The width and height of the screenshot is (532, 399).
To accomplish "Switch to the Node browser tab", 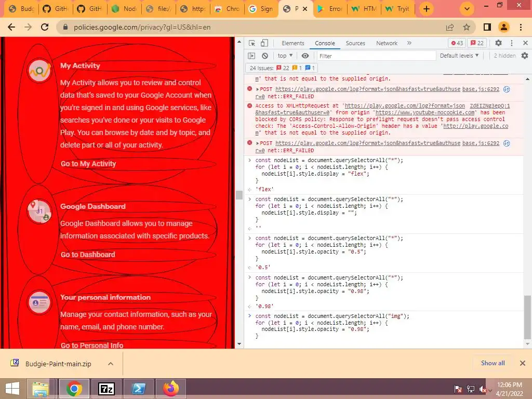I will pyautogui.click(x=125, y=9).
